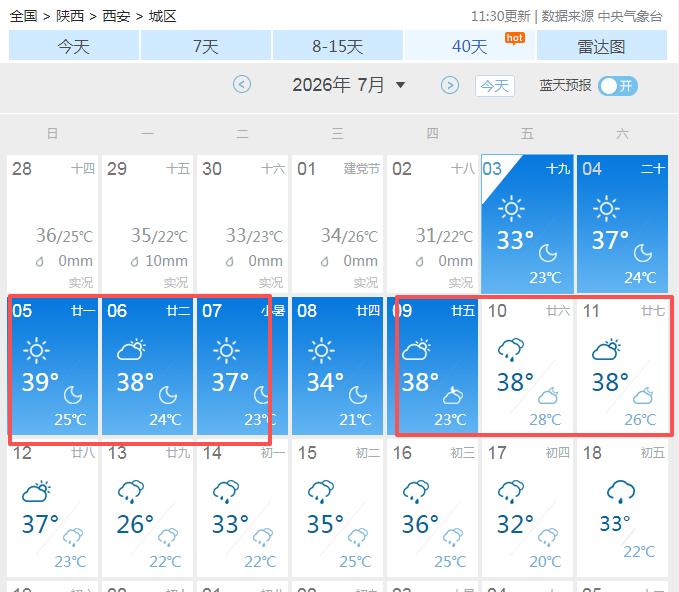Click the 32° temperature on day 17
679x592 pixels.
click(x=515, y=524)
